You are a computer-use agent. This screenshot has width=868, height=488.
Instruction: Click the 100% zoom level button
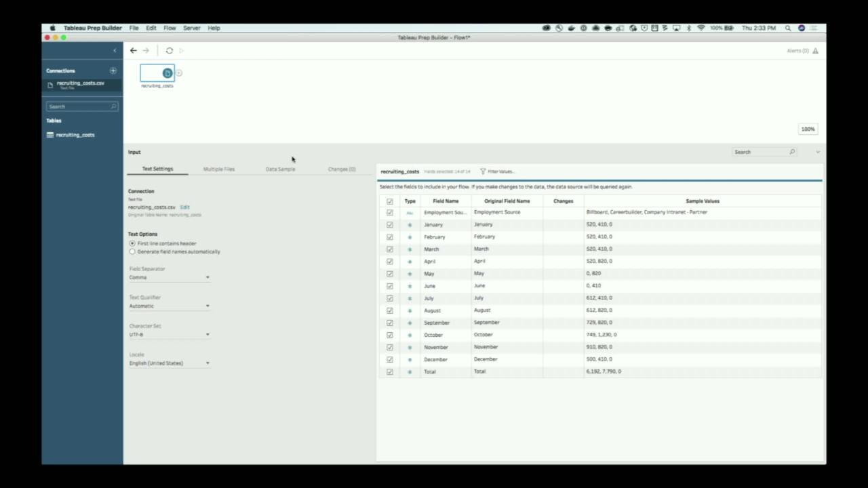pos(808,129)
